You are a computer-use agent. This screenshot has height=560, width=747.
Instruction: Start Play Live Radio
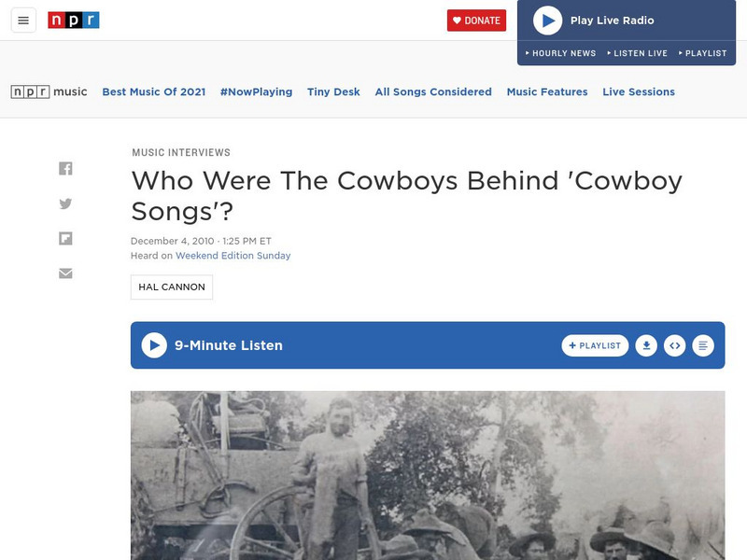(547, 21)
